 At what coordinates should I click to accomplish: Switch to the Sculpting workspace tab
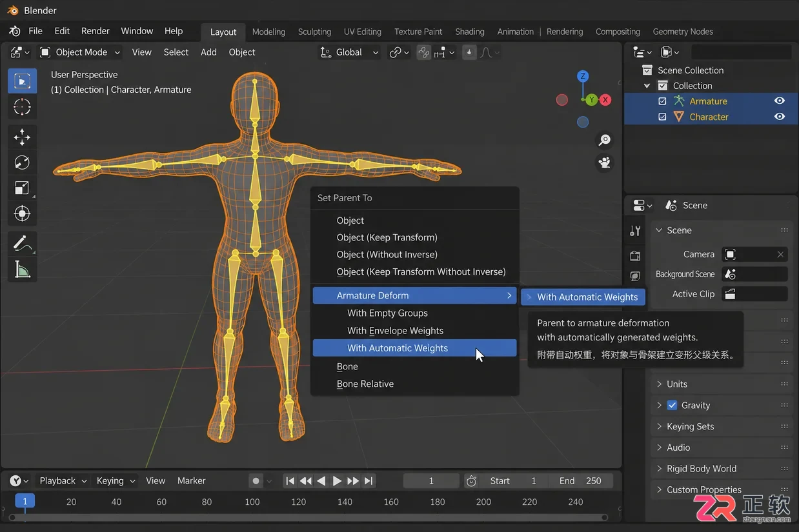(x=314, y=32)
